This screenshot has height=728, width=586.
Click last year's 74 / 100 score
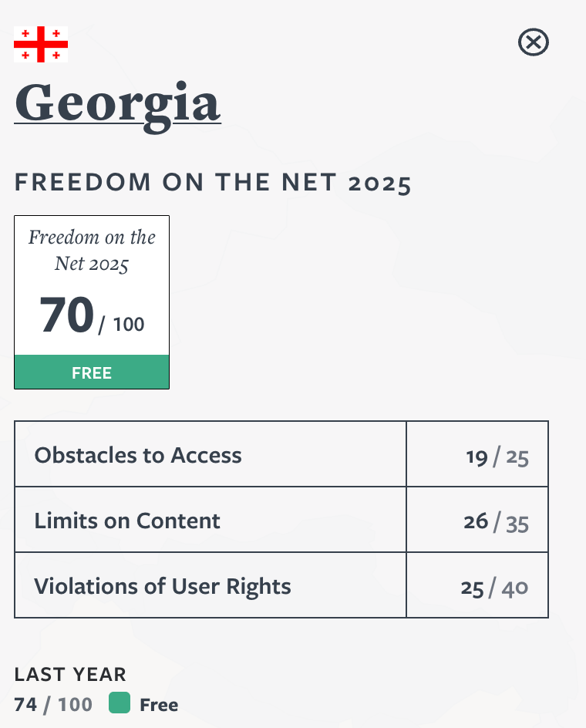(53, 704)
